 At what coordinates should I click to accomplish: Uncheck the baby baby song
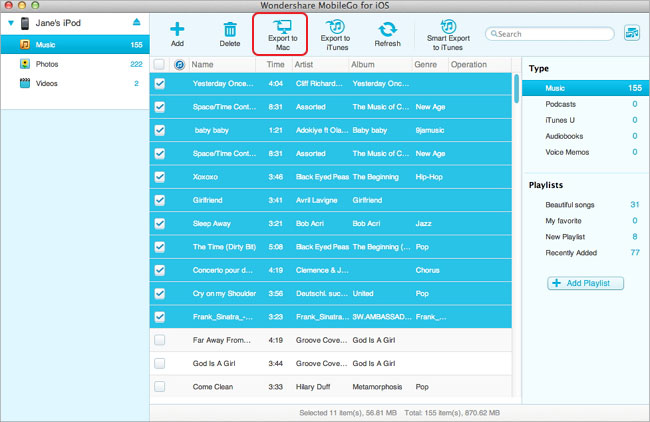[x=160, y=130]
